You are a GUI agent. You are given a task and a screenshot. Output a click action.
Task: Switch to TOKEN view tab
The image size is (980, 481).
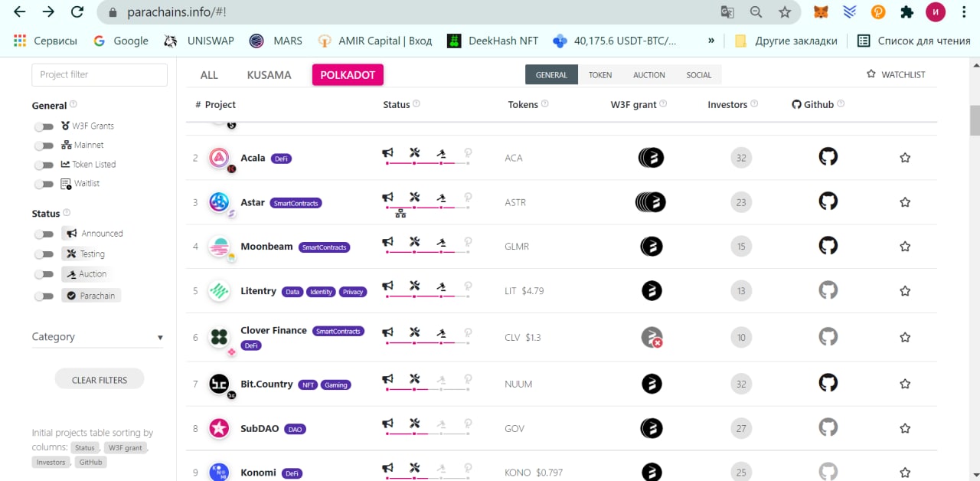point(600,75)
